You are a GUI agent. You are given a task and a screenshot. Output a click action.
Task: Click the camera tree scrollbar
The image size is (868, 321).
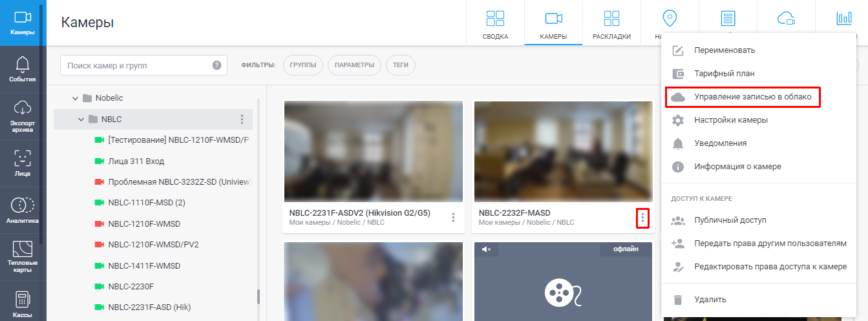pyautogui.click(x=259, y=297)
